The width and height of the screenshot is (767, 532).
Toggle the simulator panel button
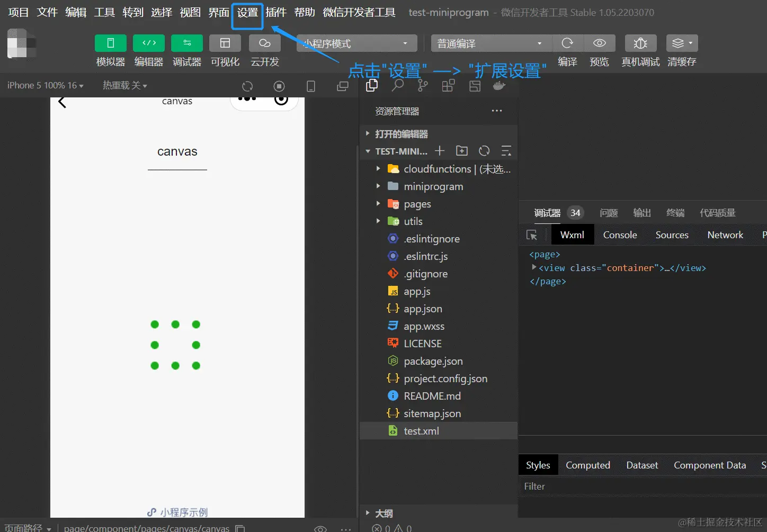point(111,43)
